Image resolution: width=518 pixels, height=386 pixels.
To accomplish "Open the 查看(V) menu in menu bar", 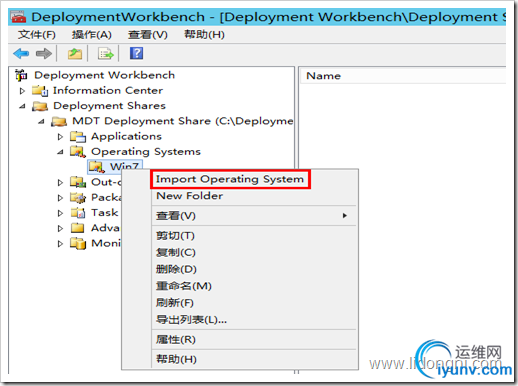I will tap(148, 34).
